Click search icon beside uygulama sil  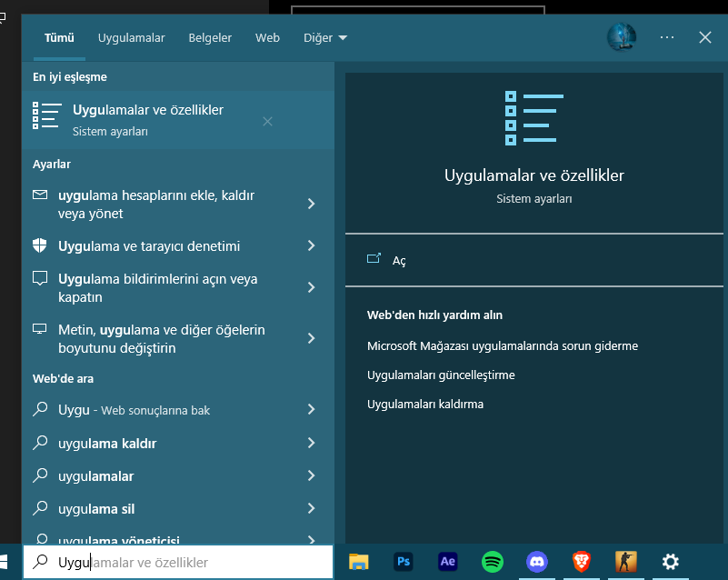coord(40,507)
